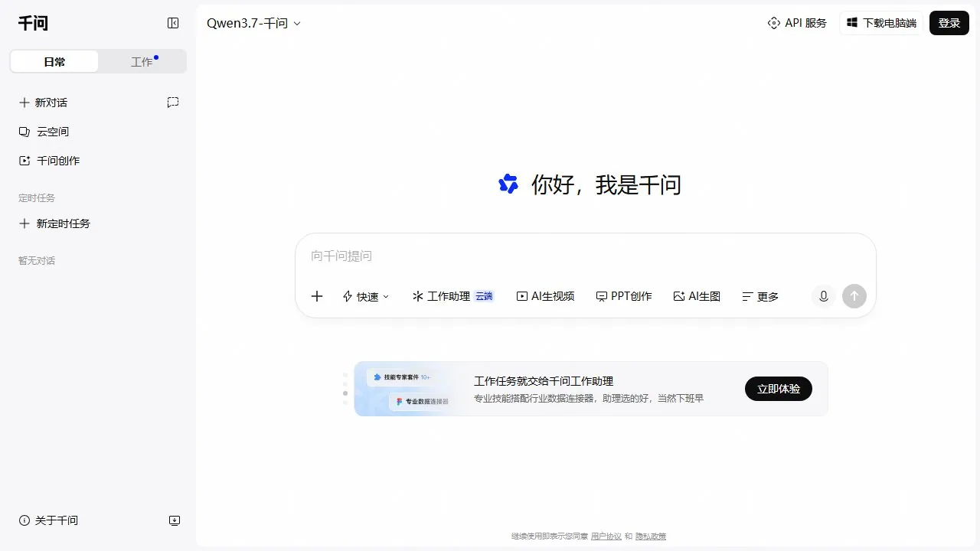Click the 登录 button
The height and width of the screenshot is (551, 980).
(949, 23)
